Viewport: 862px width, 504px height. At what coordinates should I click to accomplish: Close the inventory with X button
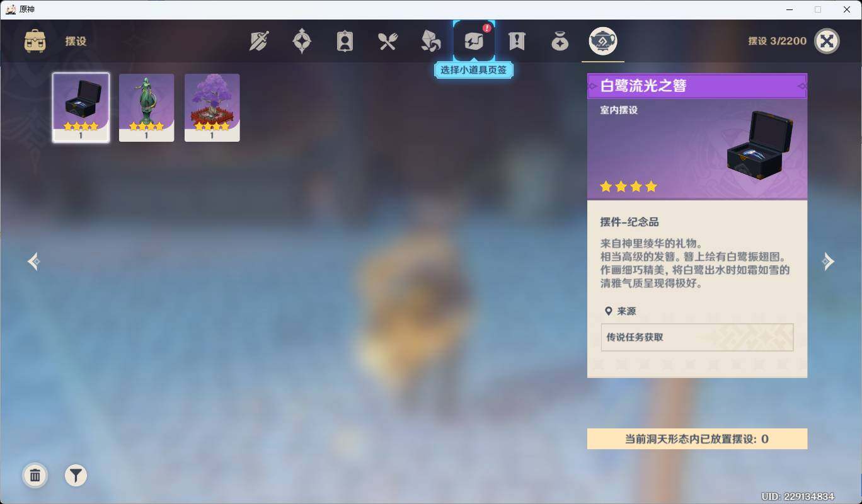[827, 41]
